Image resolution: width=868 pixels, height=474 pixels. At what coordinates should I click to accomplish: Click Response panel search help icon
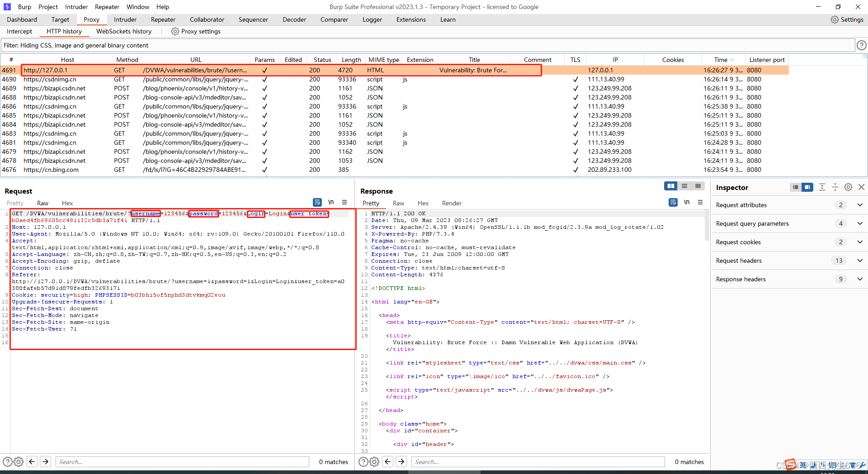click(363, 462)
